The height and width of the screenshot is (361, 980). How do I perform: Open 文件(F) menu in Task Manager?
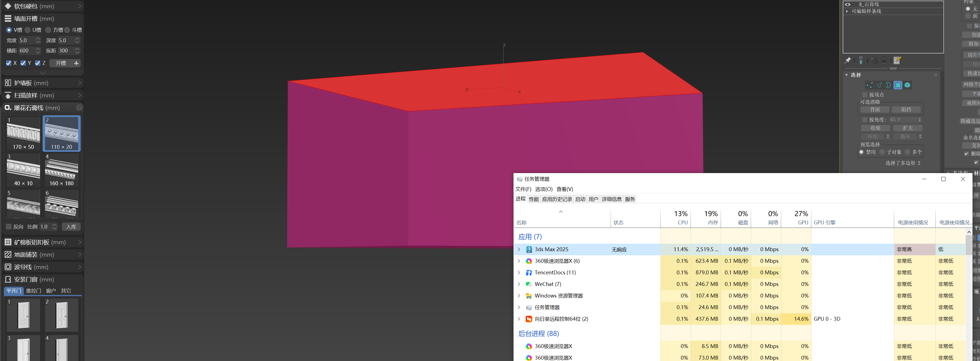pyautogui.click(x=523, y=189)
